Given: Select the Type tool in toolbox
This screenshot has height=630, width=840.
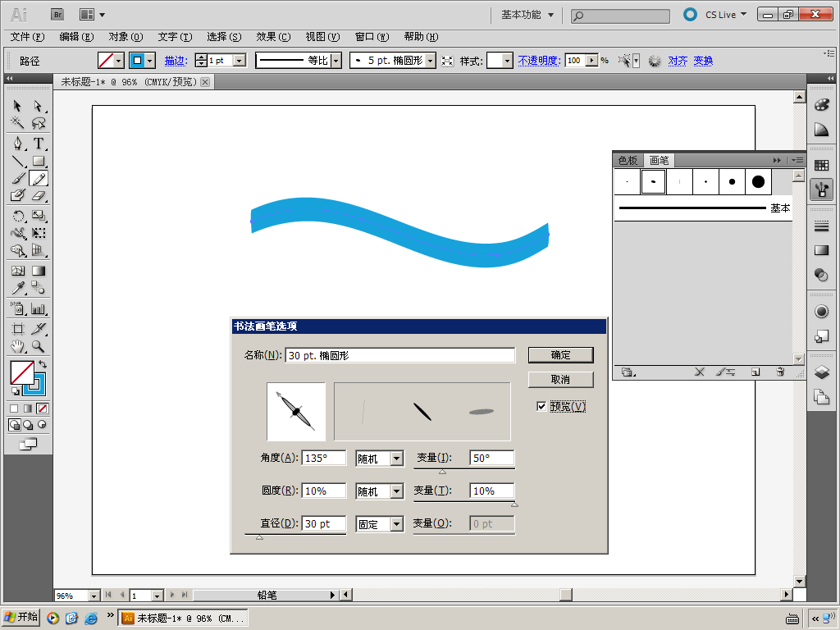Looking at the screenshot, I should click(x=39, y=143).
